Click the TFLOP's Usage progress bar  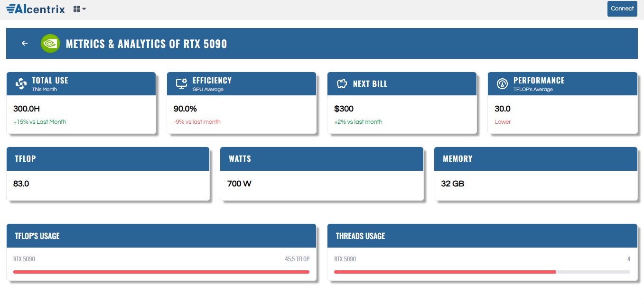coord(161,272)
